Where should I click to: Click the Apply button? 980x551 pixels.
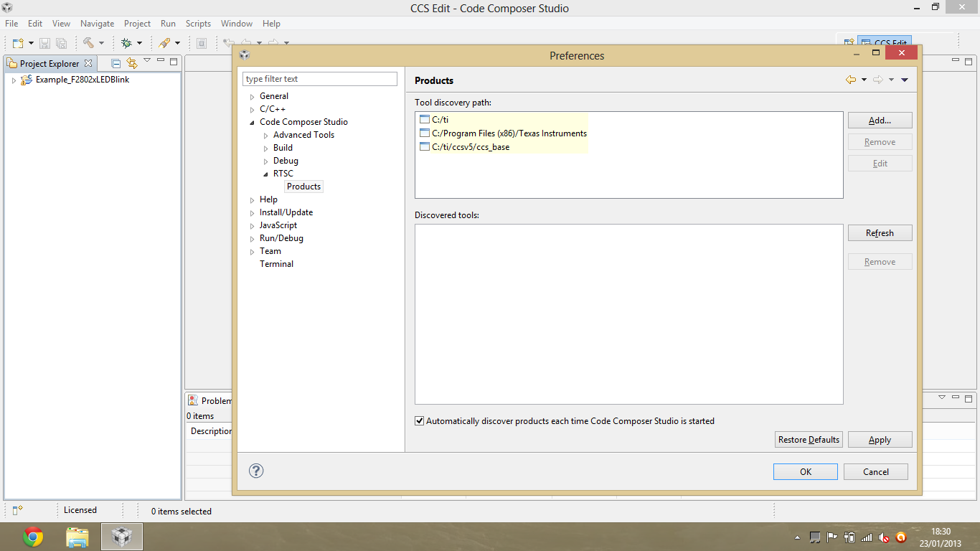(x=880, y=439)
